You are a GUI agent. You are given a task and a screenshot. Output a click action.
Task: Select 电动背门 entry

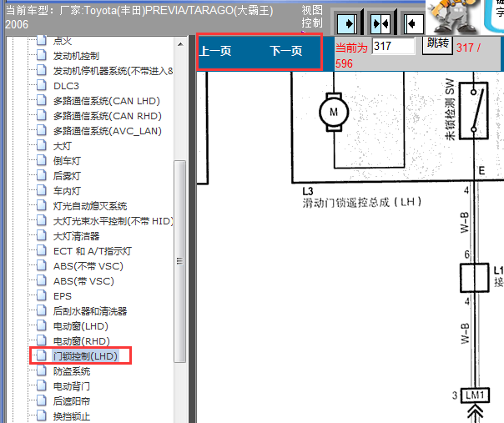click(72, 385)
